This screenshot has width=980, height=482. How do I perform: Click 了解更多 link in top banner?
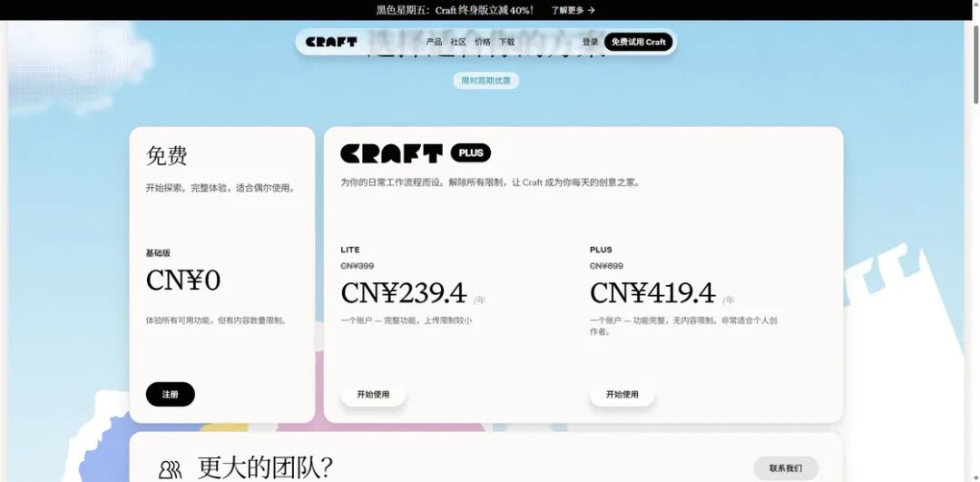click(x=567, y=10)
